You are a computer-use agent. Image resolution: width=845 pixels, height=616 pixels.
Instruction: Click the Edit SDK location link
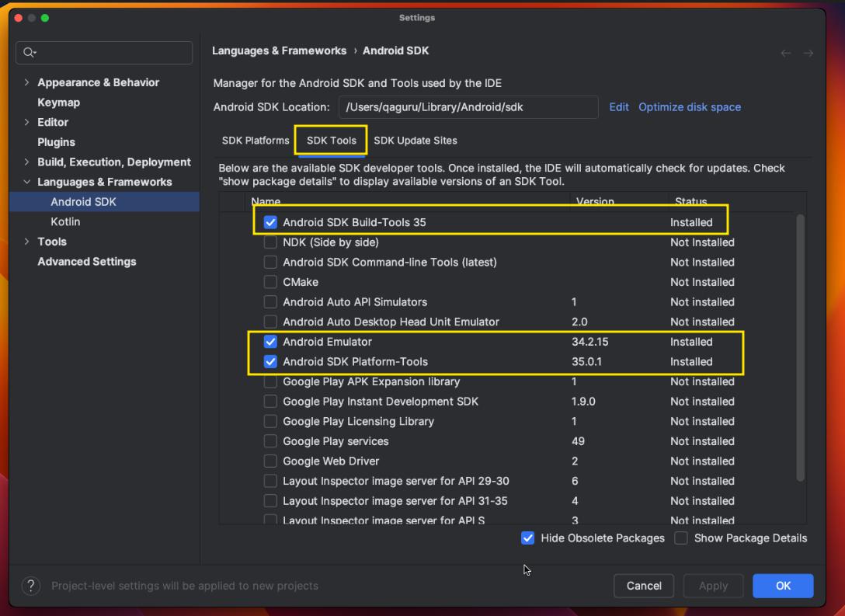pos(619,106)
